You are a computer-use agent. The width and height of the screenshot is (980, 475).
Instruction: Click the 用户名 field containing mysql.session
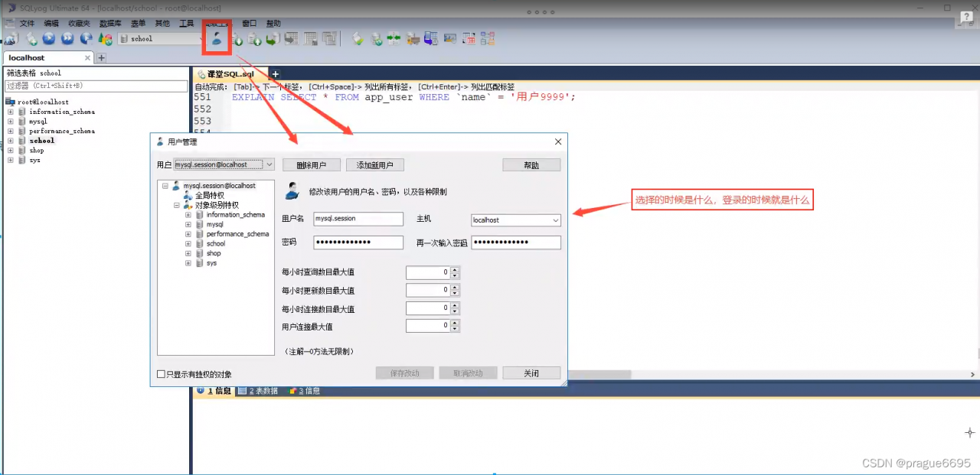coord(358,219)
